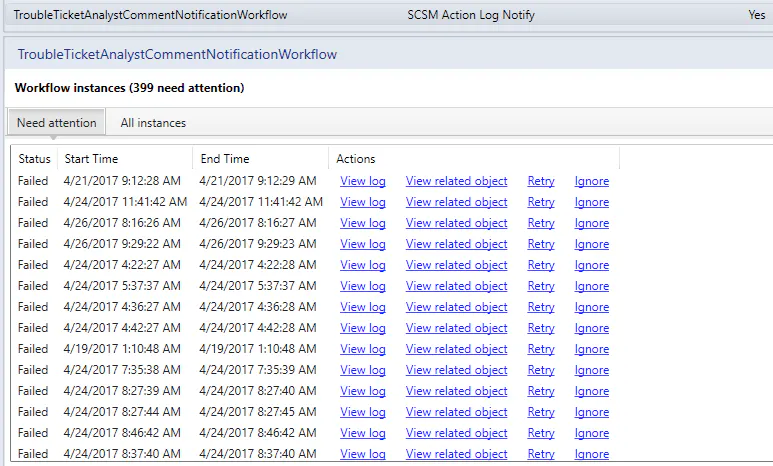
Task: View related object for 4/21/2017 9:12:28 AM
Action: [x=457, y=181]
